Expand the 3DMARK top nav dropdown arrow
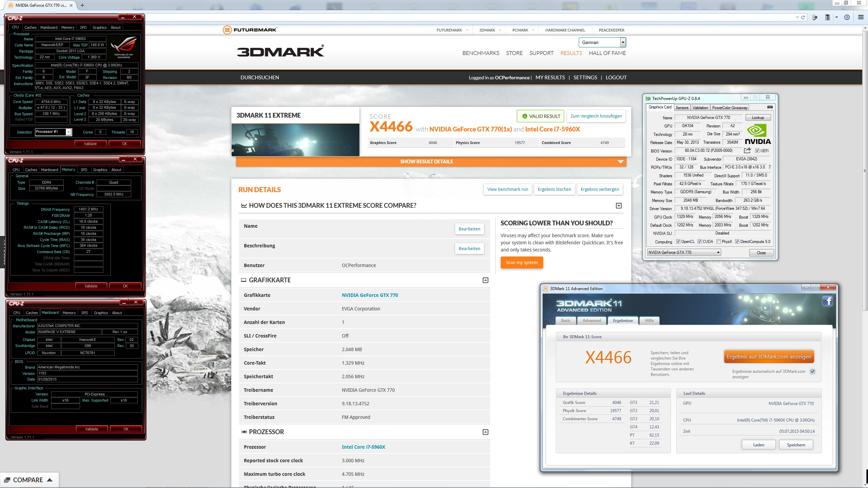 [500, 30]
